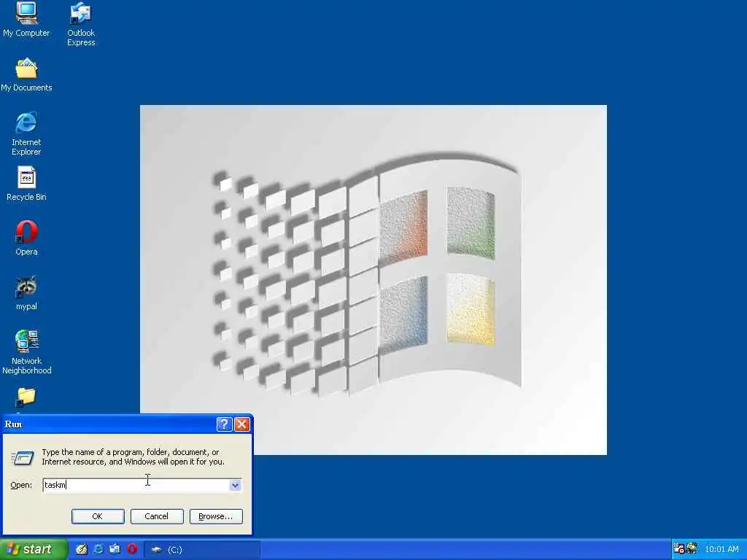Select the Internet Explorer desktop icon
This screenshot has height=560, width=747.
tap(26, 134)
